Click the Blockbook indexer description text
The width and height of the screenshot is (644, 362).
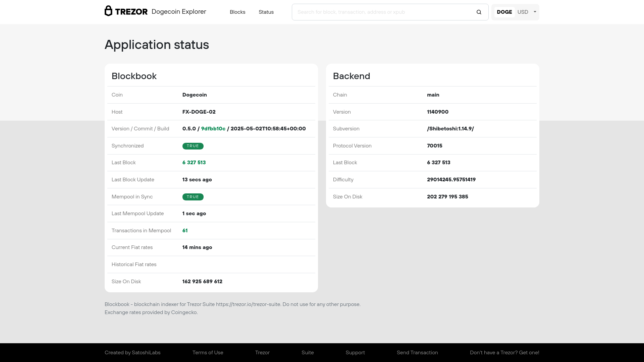click(x=232, y=304)
